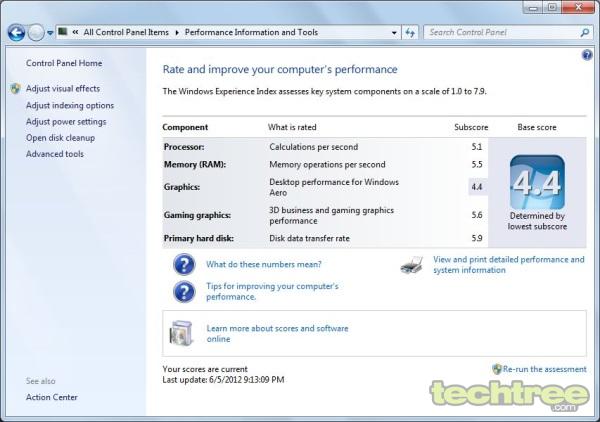600x422 pixels.
Task: Open Adjust visual effects
Action: click(63, 88)
